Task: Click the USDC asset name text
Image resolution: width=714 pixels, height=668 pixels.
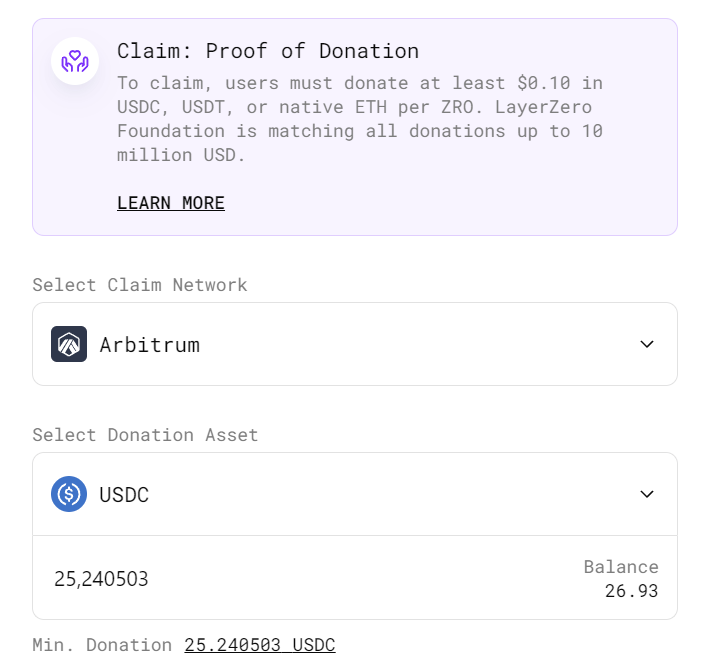Action: pyautogui.click(x=124, y=495)
